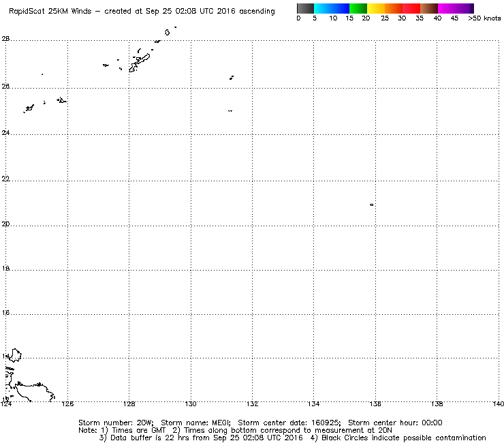Click the '28' latitude axis label
Viewport: 504px width, 443px height.
coord(5,39)
